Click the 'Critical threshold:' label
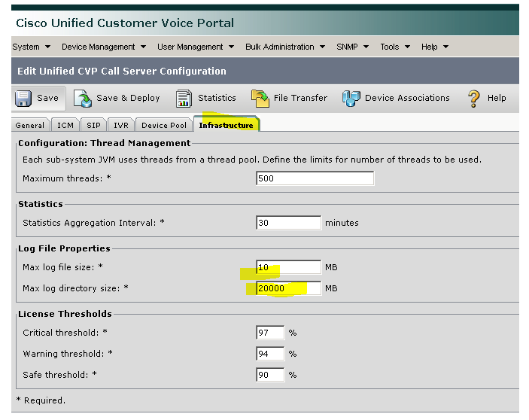The height and width of the screenshot is (420, 529). [x=61, y=333]
